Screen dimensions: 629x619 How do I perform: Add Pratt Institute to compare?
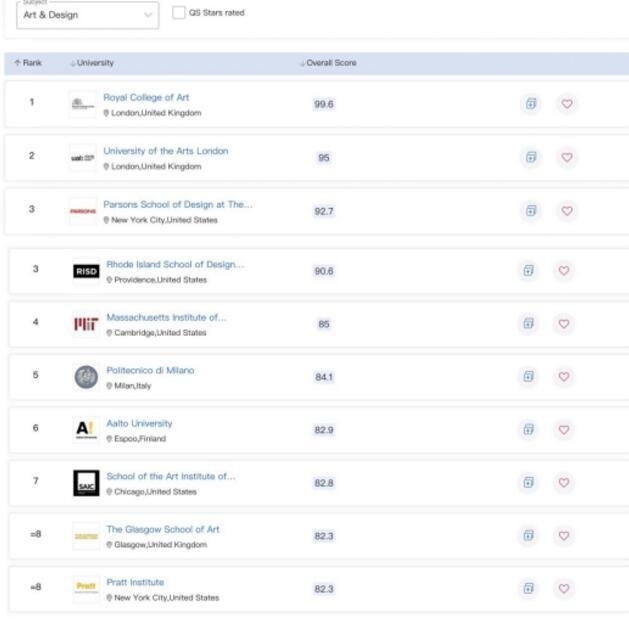(x=529, y=588)
